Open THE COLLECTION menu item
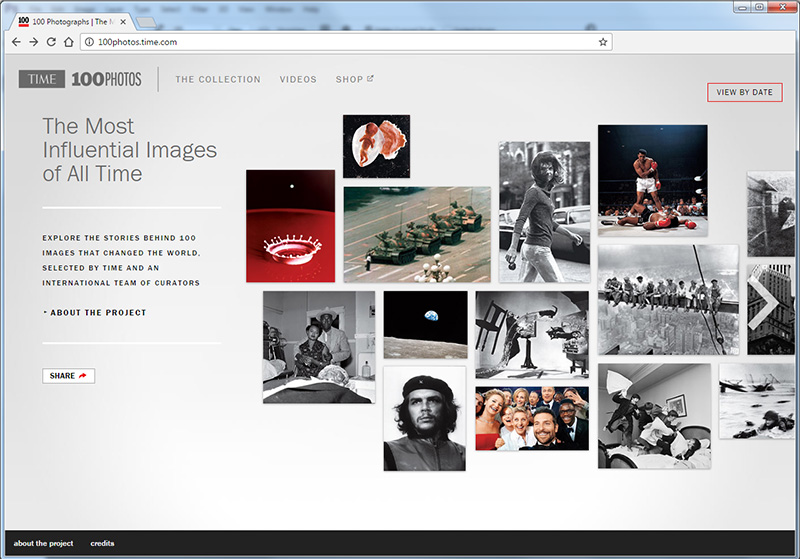Screen dimensions: 800x559 [x=218, y=80]
